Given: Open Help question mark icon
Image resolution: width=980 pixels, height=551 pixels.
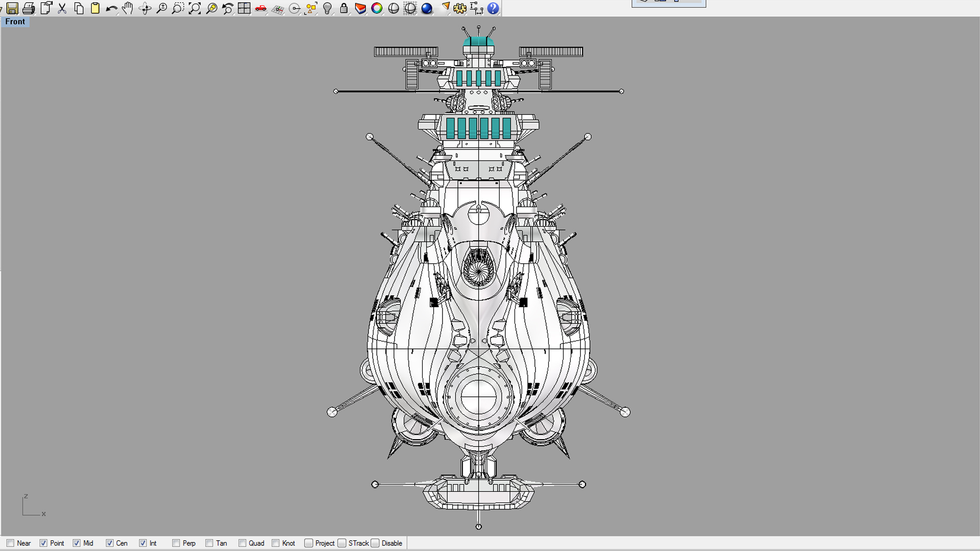Looking at the screenshot, I should click(493, 8).
